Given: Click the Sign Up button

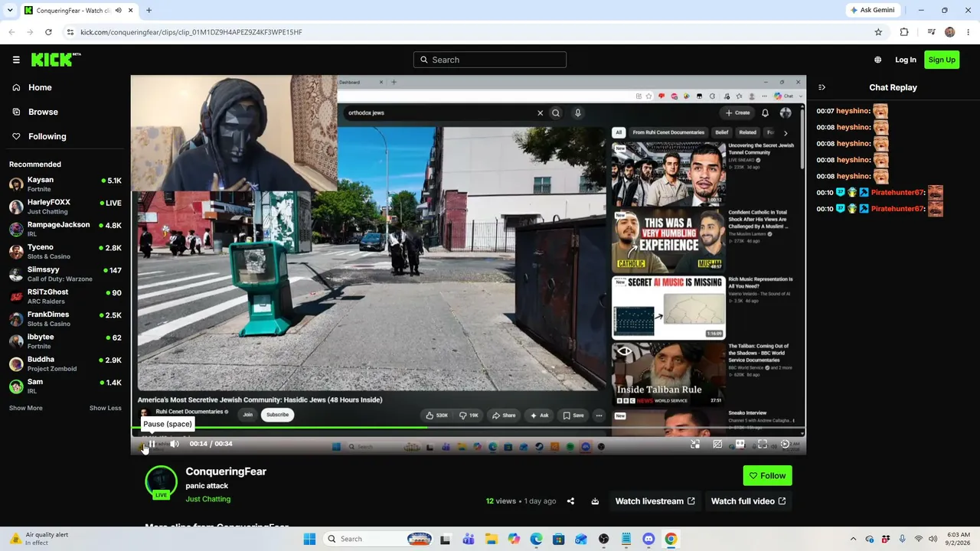Looking at the screenshot, I should click(x=942, y=60).
